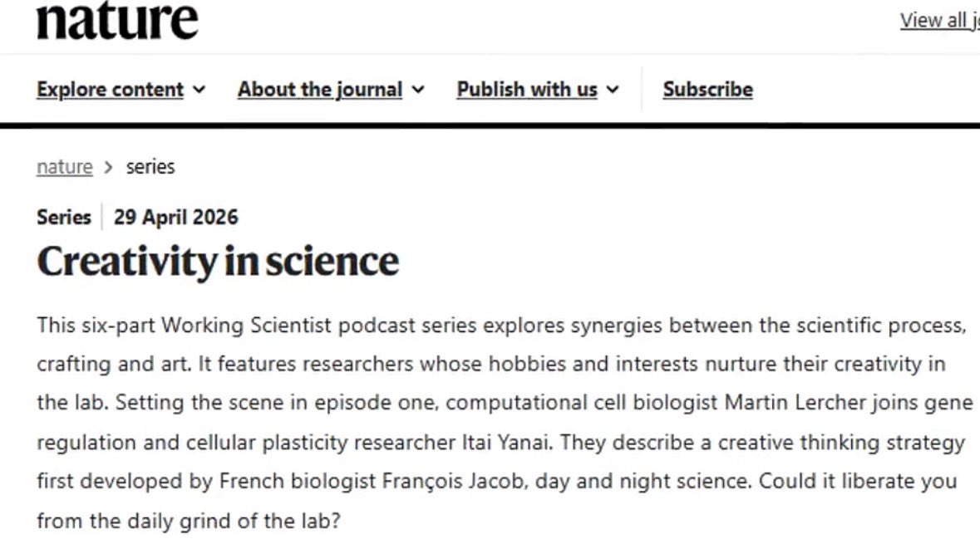The width and height of the screenshot is (980, 544).
Task: Go to the Subscribe page
Action: click(x=707, y=90)
